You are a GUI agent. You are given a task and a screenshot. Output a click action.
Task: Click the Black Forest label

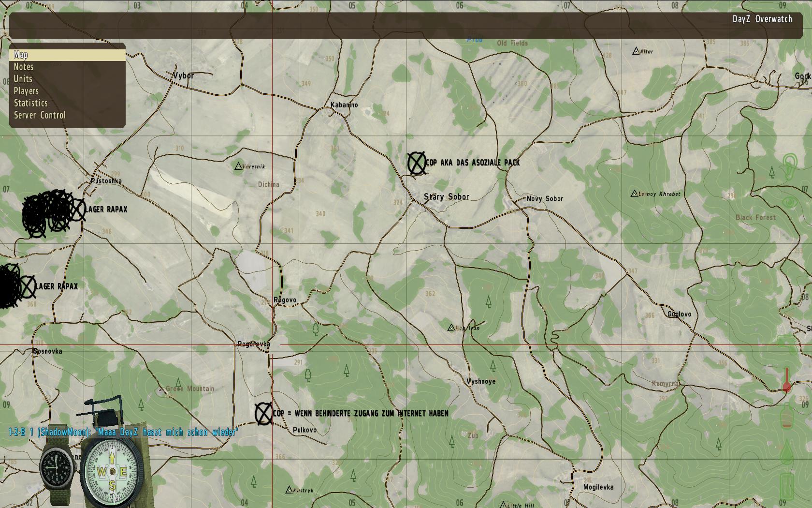tap(755, 217)
